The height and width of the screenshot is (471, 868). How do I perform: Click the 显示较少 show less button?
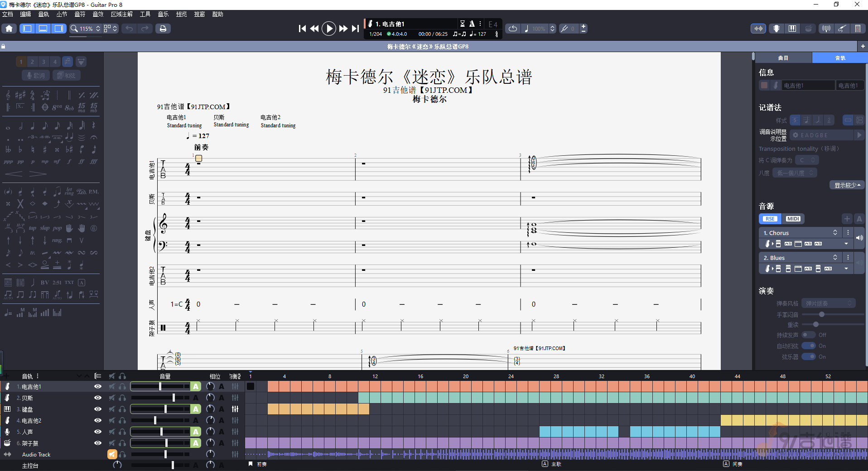click(847, 185)
